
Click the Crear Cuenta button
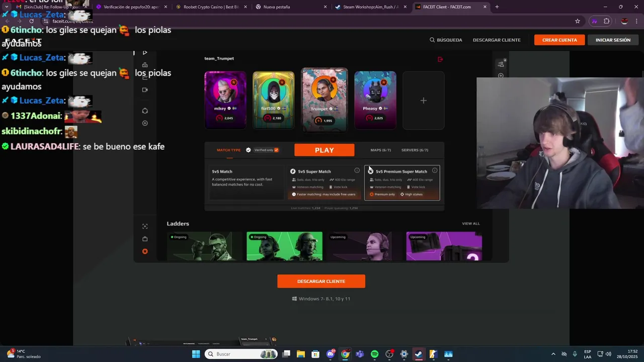point(559,40)
